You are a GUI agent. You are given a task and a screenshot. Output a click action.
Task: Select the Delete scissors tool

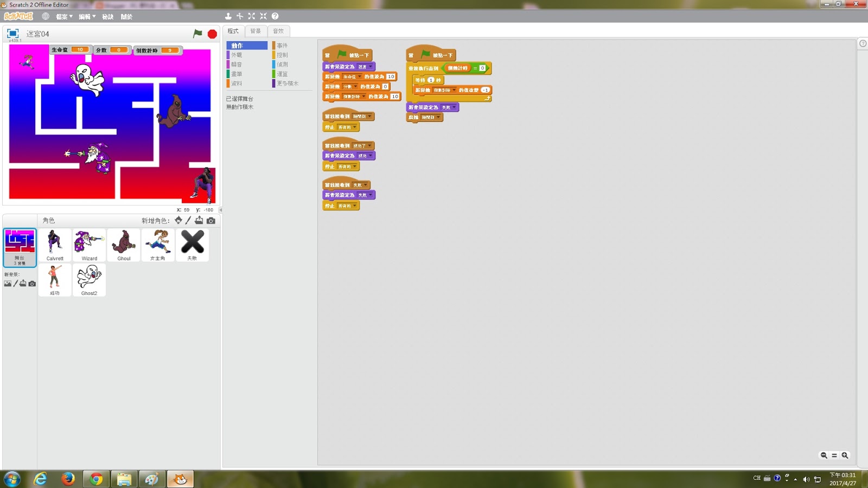(240, 16)
